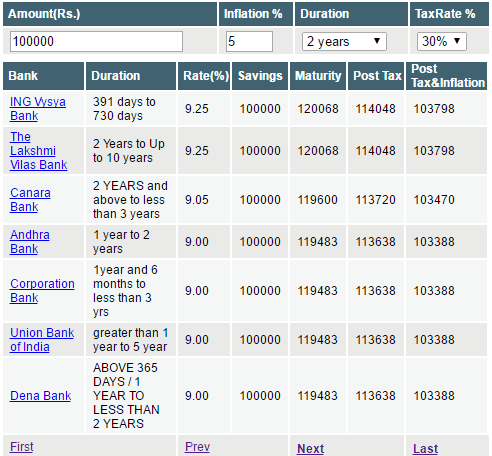The width and height of the screenshot is (492, 456).
Task: Click the Amount input field with 100000
Action: [96, 42]
